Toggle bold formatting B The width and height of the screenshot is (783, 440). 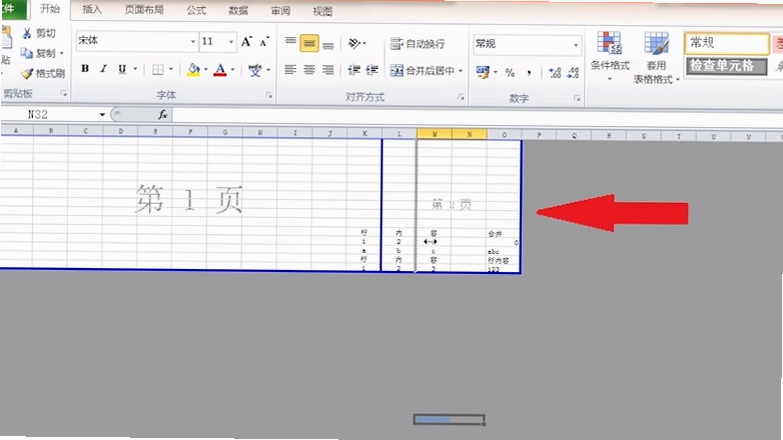85,68
